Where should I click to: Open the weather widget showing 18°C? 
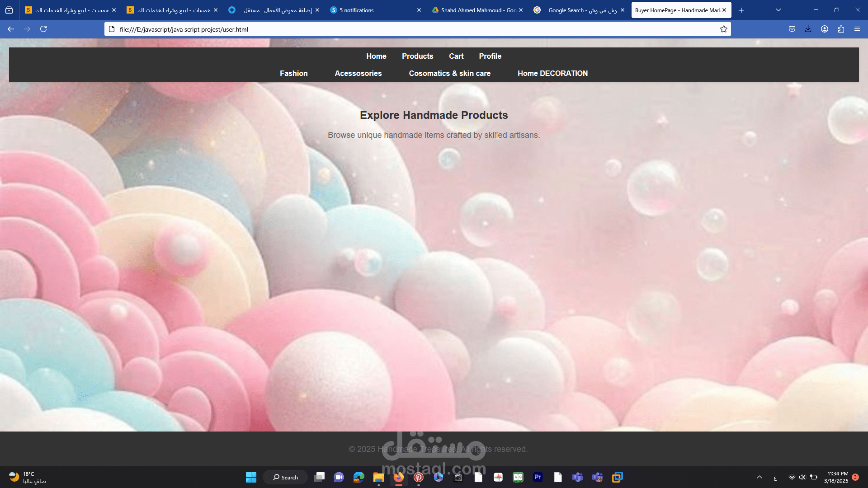[x=27, y=477]
